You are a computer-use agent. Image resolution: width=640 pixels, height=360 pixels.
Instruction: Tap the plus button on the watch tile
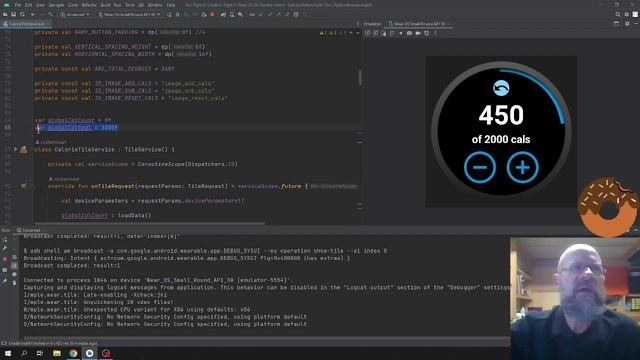[523, 167]
